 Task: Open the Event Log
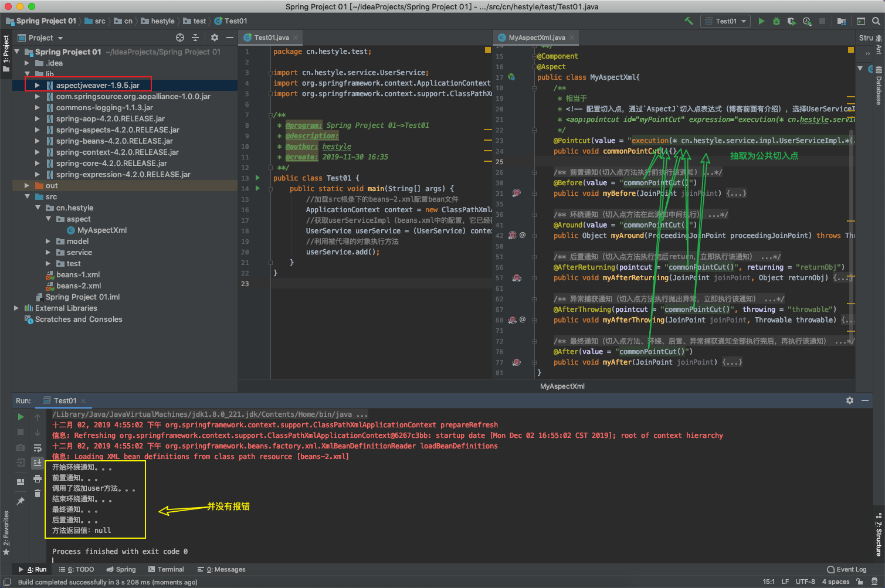click(847, 569)
